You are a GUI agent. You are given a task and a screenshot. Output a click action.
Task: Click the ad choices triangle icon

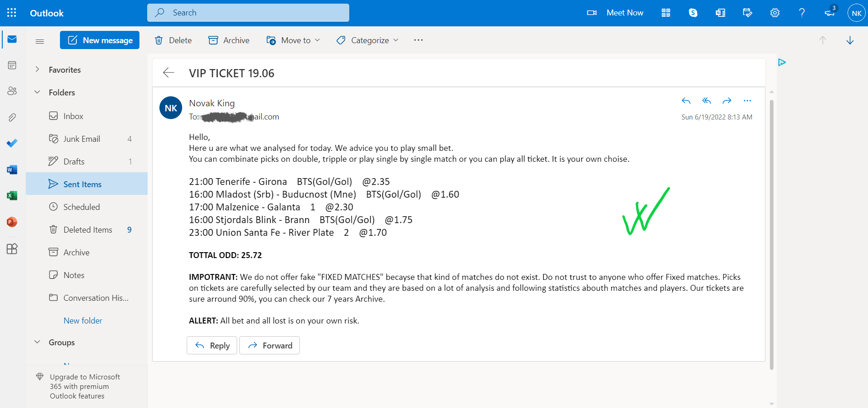coord(782,62)
